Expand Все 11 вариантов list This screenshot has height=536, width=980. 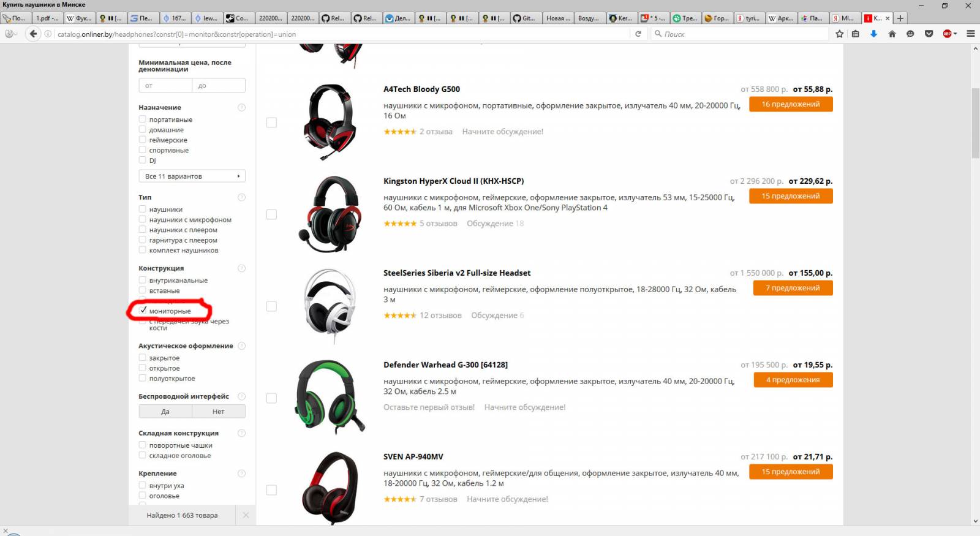pos(192,176)
